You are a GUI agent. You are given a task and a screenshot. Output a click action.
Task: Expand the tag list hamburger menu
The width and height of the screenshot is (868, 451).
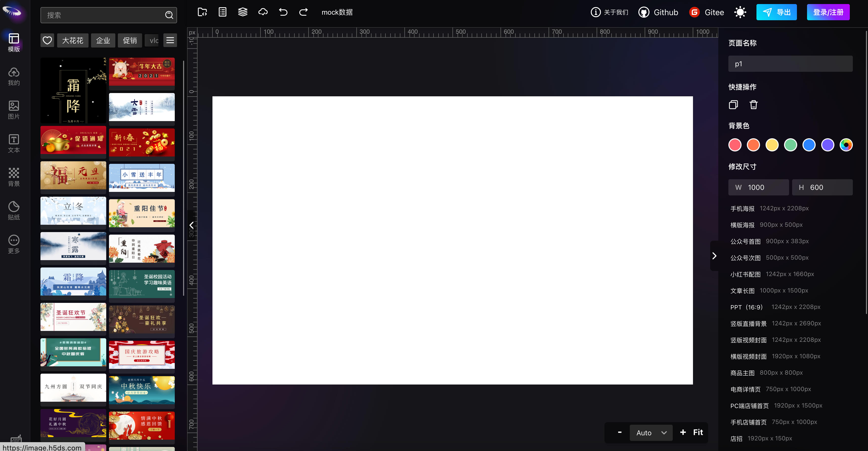point(170,40)
